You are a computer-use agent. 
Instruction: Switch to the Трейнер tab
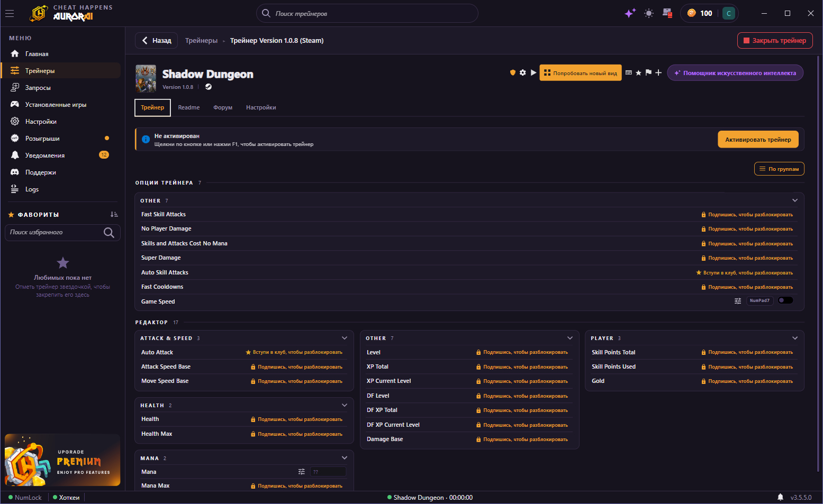coord(152,107)
